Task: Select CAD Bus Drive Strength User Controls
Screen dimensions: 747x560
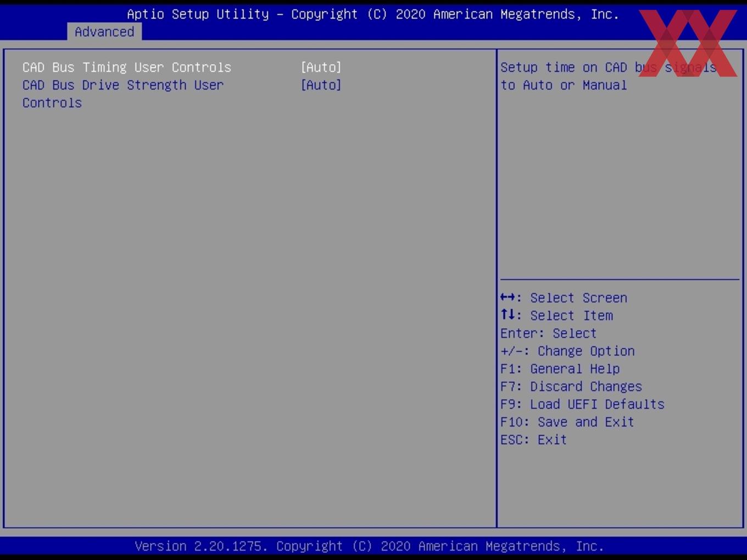Action: (123, 94)
